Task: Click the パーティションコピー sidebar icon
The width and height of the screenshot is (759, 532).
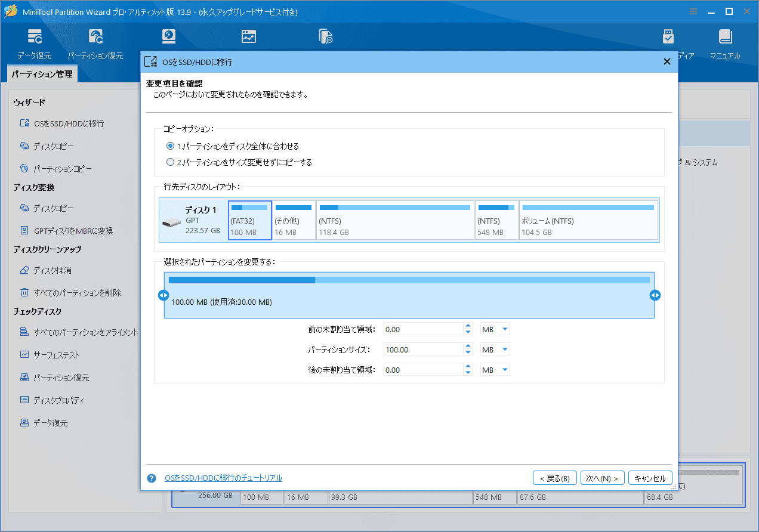Action: pos(24,169)
